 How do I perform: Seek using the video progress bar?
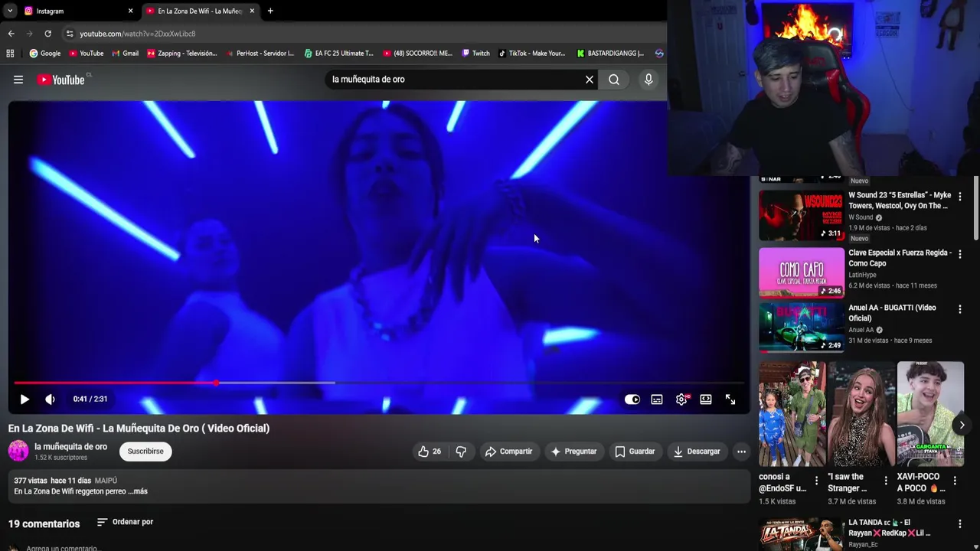coord(379,383)
